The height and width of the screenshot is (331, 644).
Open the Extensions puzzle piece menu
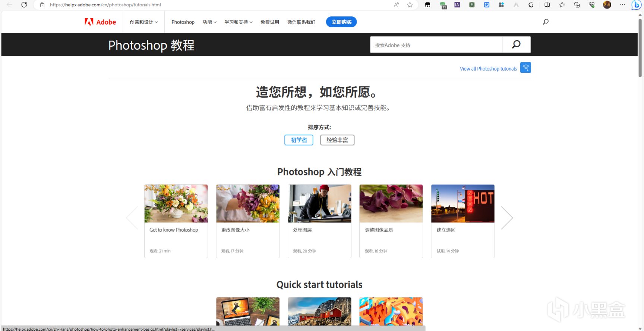[531, 5]
